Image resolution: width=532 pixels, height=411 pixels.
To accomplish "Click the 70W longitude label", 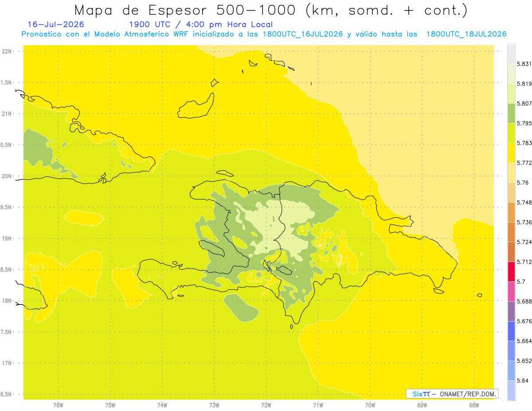I will 370,405.
